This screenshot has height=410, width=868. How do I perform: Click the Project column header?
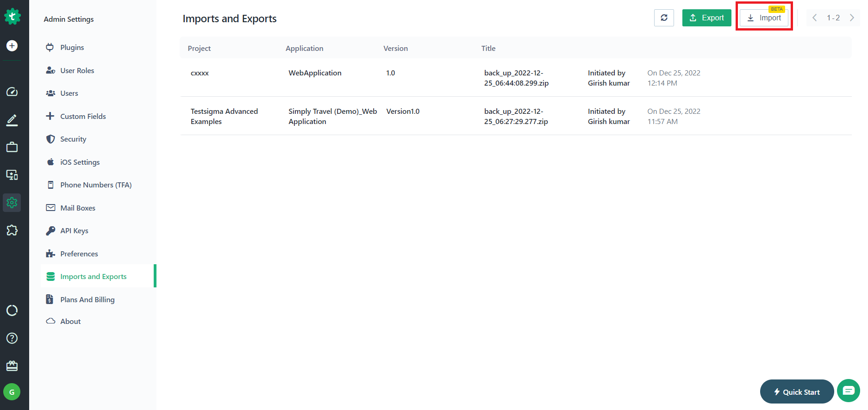(199, 48)
